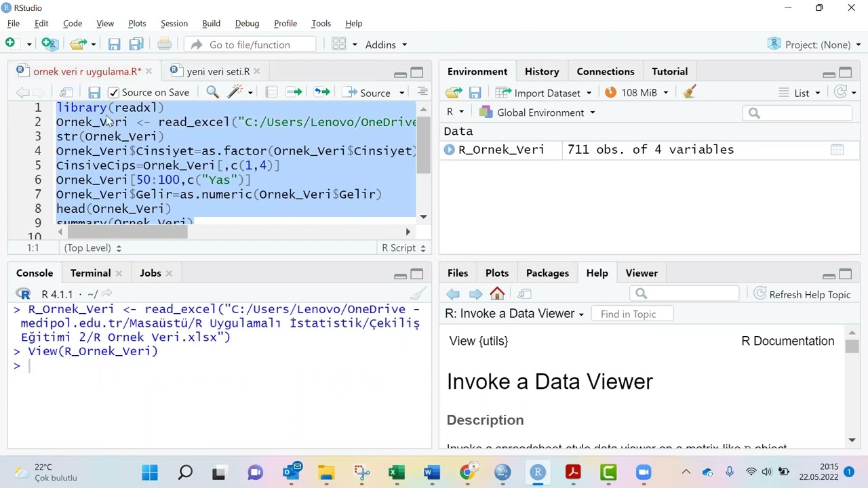Screen dimensions: 868x488
Task: Save workspace in Environment pane
Action: 475,93
